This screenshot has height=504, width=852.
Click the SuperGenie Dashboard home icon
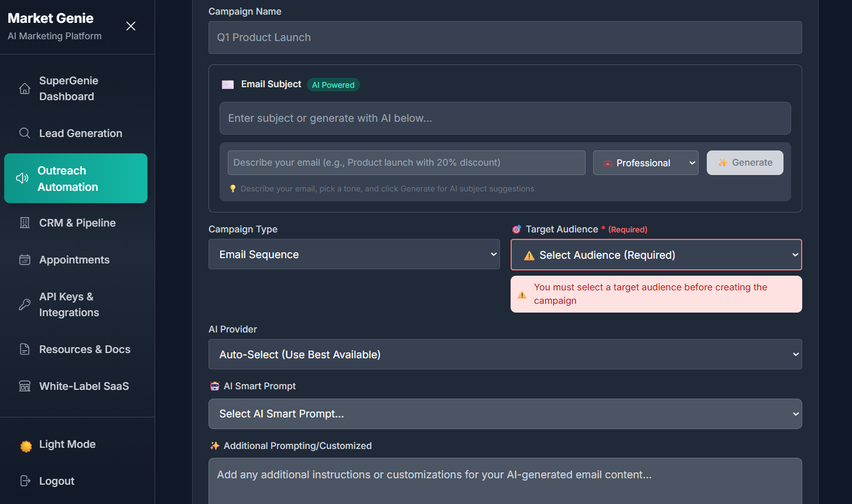pyautogui.click(x=25, y=88)
